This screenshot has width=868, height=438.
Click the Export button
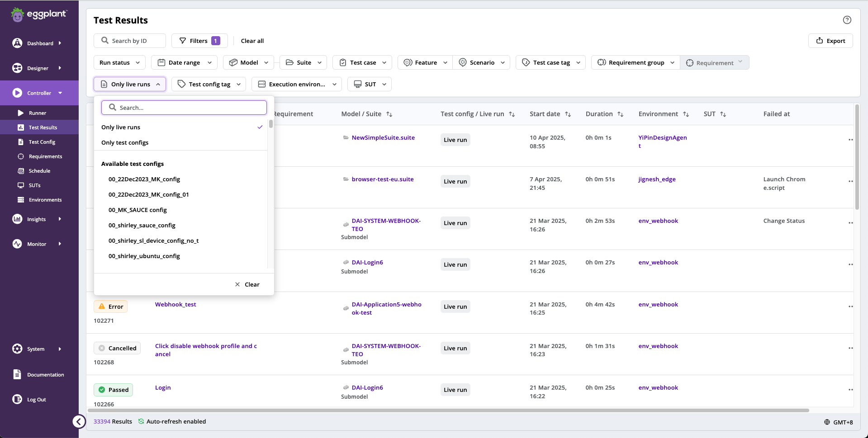(x=830, y=41)
